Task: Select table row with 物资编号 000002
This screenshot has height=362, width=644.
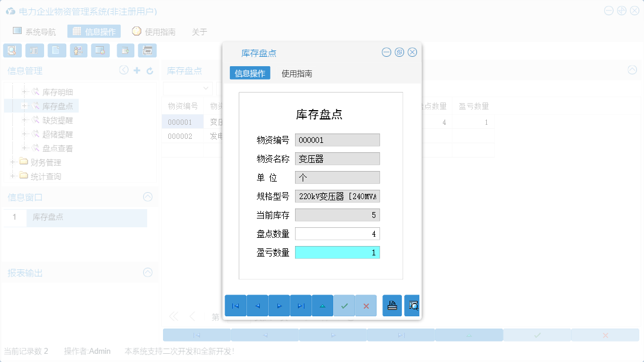Action: pyautogui.click(x=182, y=136)
